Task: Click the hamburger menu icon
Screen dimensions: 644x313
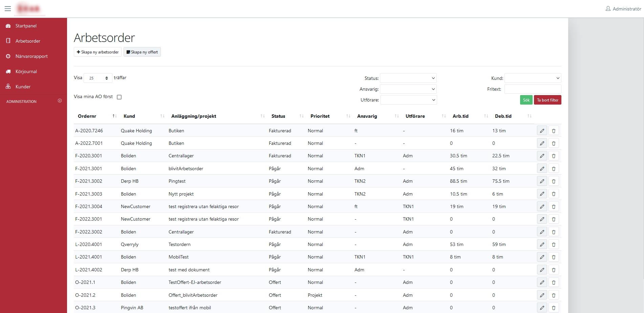Action: pos(8,9)
